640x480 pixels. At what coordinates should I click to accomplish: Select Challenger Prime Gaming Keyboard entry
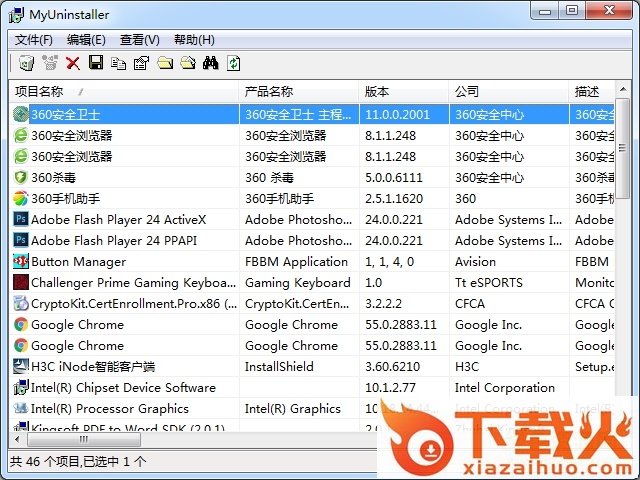[x=133, y=282]
